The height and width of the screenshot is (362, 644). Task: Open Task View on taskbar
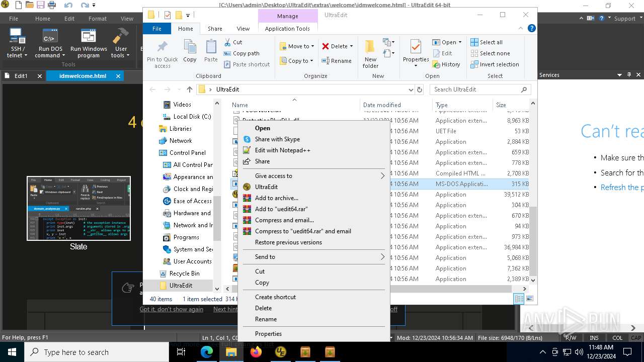[181, 352]
